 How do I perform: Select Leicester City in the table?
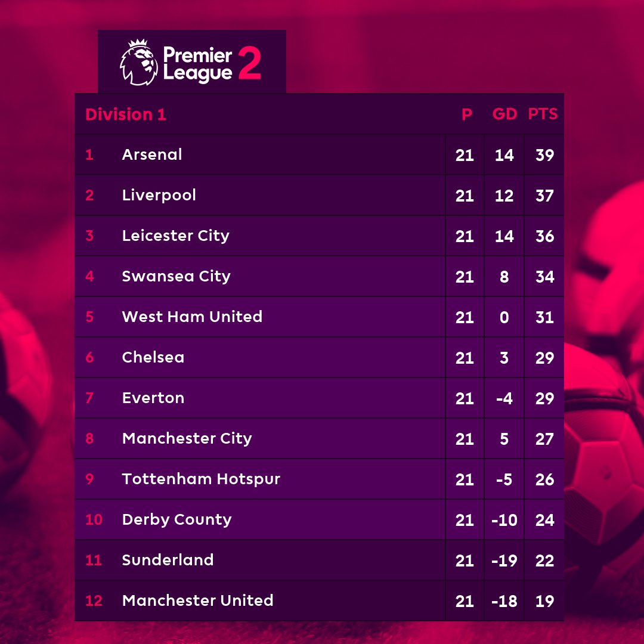coord(176,236)
